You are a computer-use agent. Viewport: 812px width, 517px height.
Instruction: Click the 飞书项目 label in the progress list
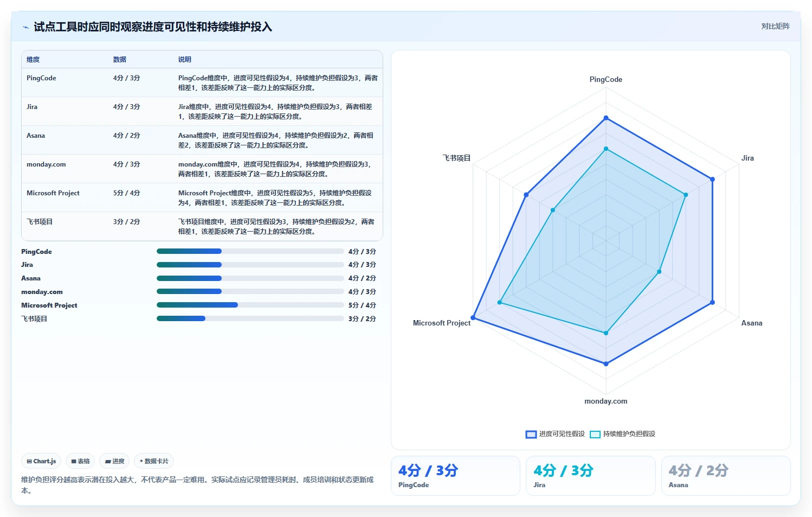pos(34,319)
